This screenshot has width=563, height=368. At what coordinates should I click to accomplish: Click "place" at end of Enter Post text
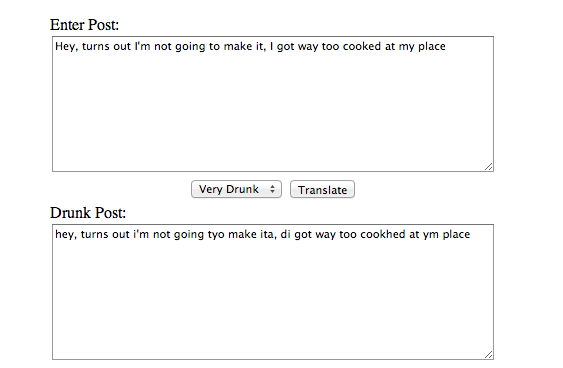point(432,47)
